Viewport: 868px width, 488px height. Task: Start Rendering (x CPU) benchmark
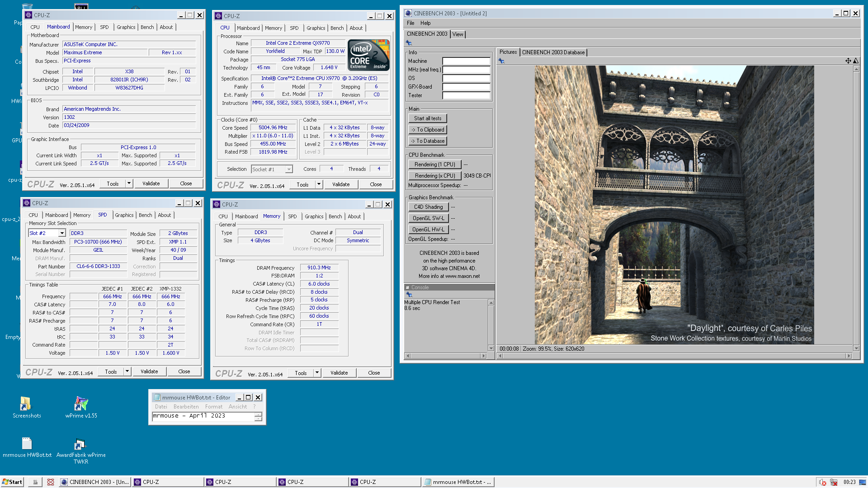pos(435,176)
